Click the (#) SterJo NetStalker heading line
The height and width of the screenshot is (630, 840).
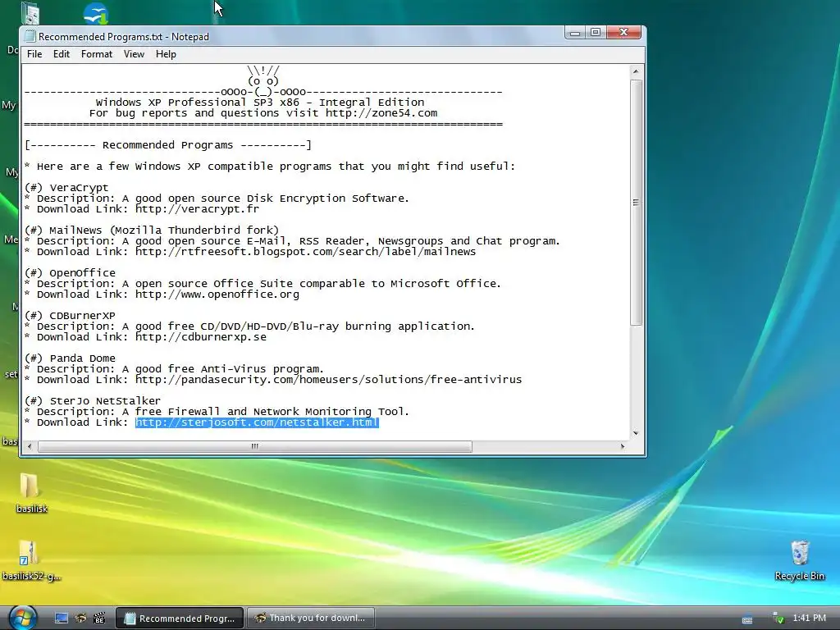pos(93,400)
